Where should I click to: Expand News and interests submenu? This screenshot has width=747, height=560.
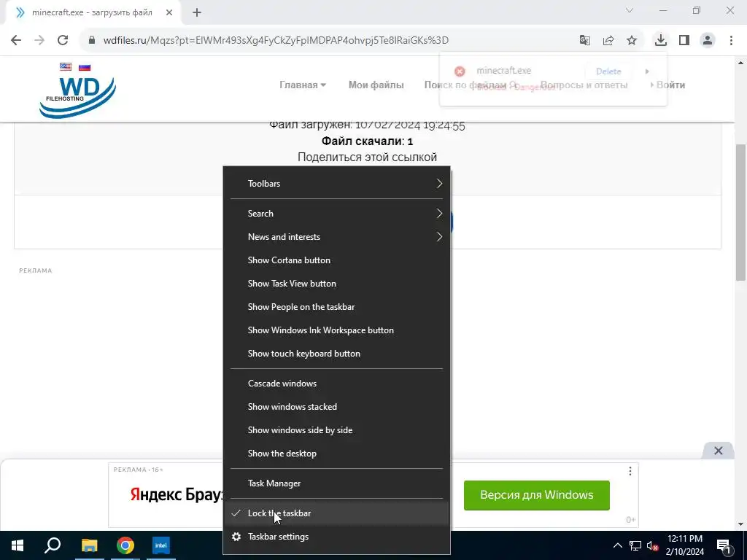(336, 237)
